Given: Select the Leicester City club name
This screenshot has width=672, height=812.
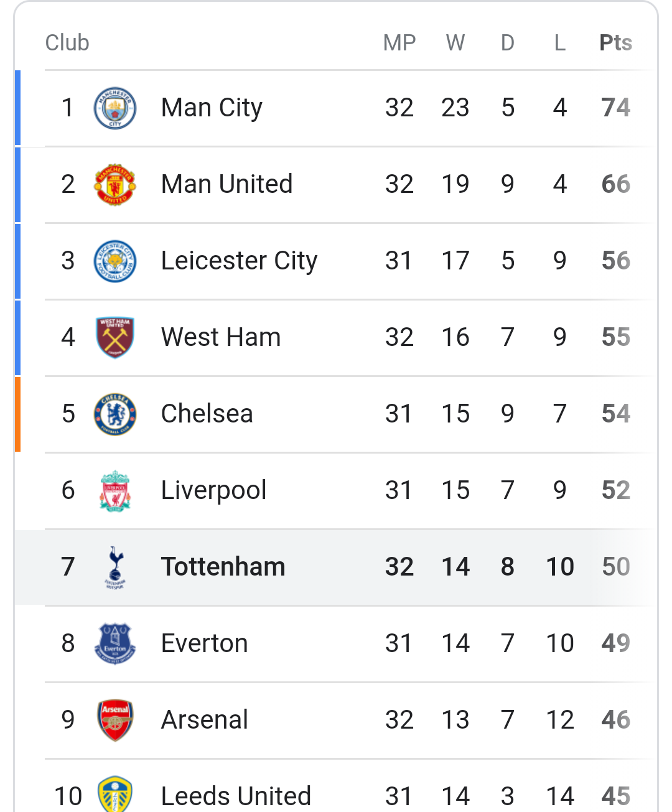Looking at the screenshot, I should pyautogui.click(x=239, y=261).
